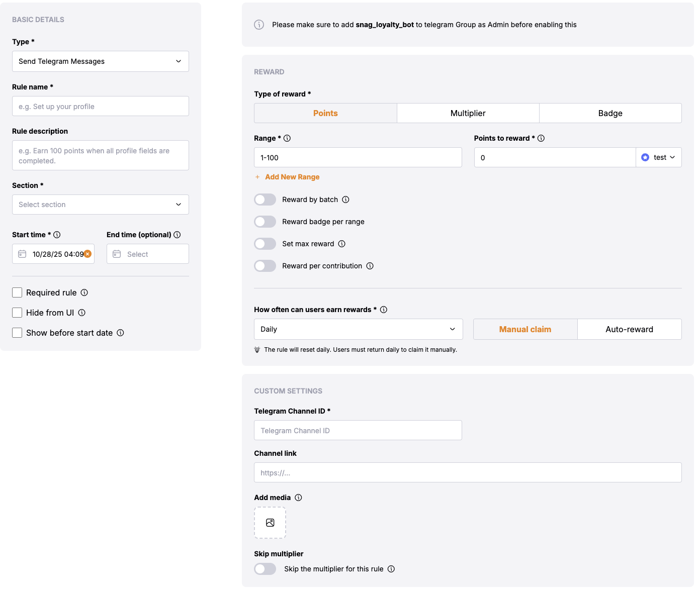This screenshot has height=592, width=700.
Task: Turn on Skip the multiplier toggle
Action: coord(265,569)
